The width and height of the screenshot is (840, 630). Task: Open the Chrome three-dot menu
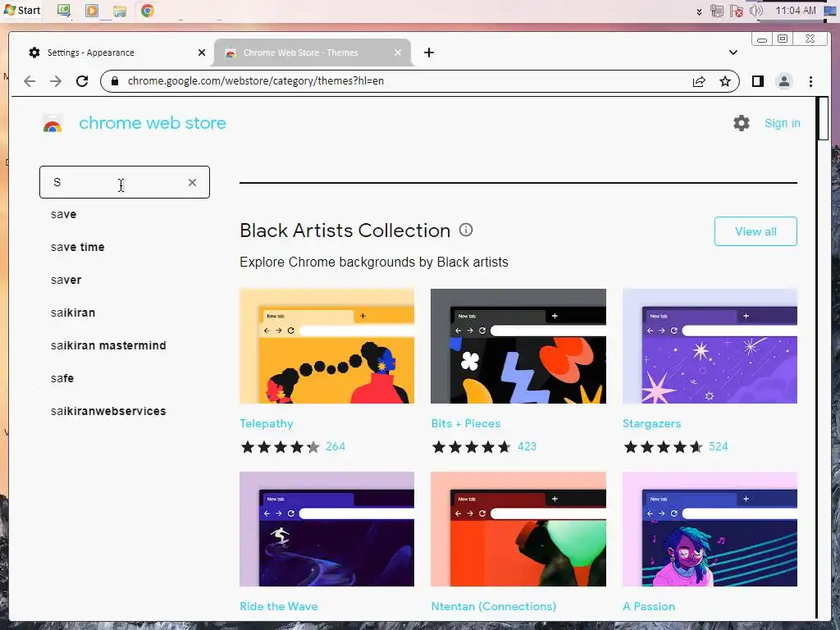[x=810, y=81]
